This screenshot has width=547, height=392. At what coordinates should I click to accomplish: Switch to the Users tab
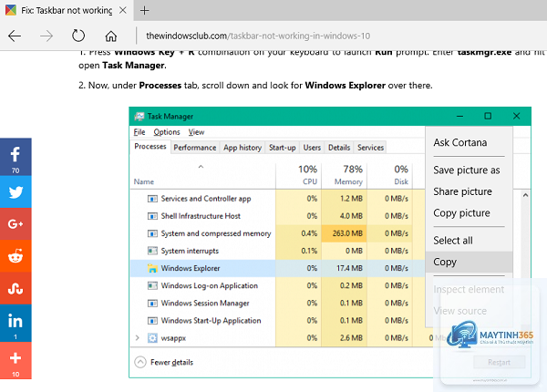click(312, 148)
